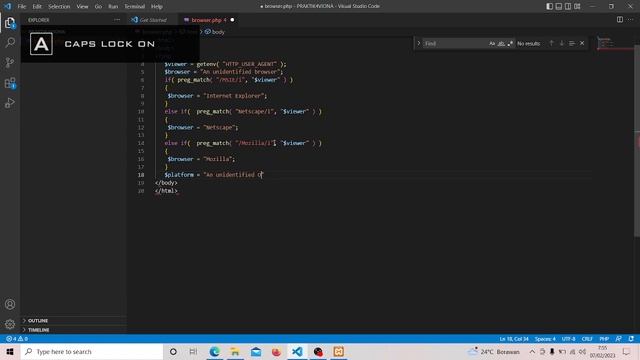Open the Search view in activity bar
The width and height of the screenshot is (640, 360).
pyautogui.click(x=10, y=42)
